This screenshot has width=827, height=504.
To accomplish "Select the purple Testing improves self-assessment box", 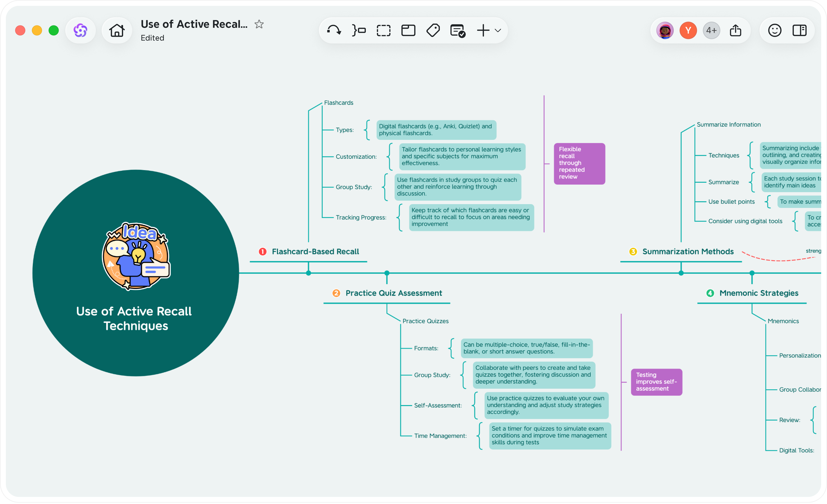I will click(657, 382).
